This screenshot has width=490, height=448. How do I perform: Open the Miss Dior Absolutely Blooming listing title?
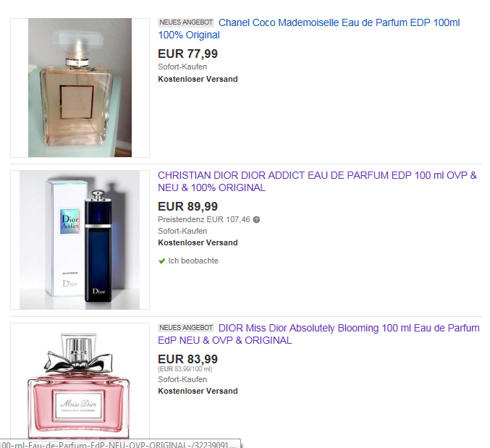(x=318, y=334)
